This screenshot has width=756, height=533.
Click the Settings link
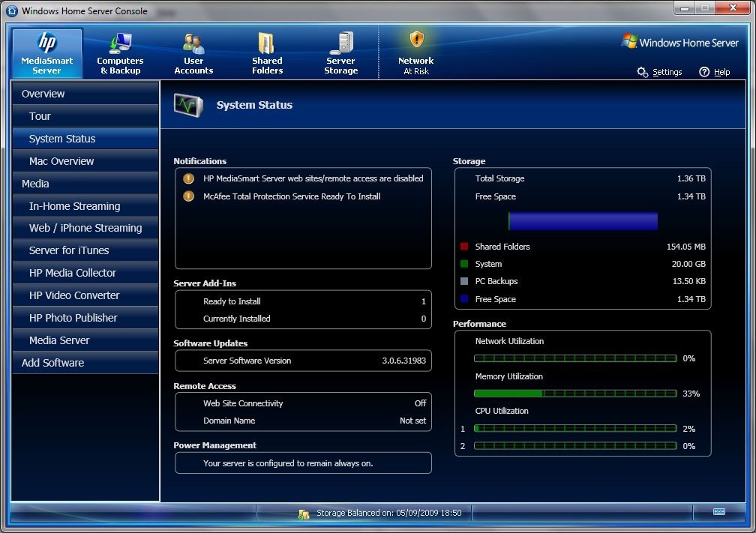(x=667, y=72)
